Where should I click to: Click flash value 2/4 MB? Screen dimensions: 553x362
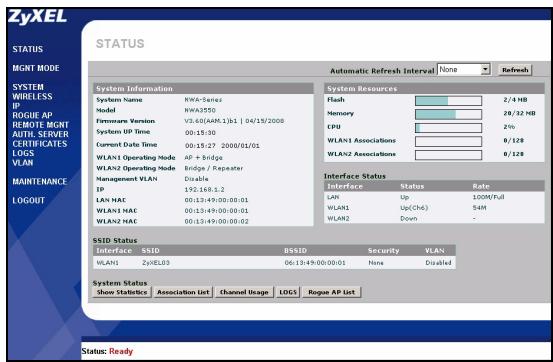tap(515, 100)
